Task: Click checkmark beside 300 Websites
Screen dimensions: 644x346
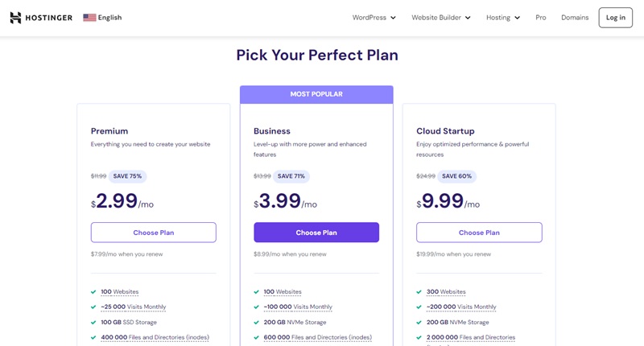Action: [x=419, y=292]
